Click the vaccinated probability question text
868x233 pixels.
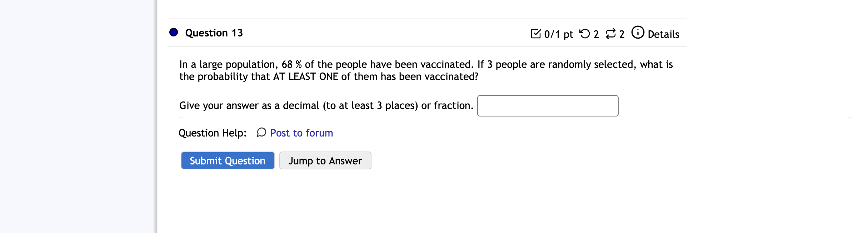426,70
